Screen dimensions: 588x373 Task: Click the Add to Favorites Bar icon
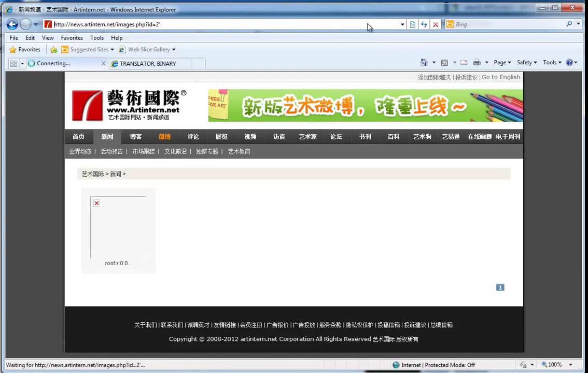pos(53,49)
